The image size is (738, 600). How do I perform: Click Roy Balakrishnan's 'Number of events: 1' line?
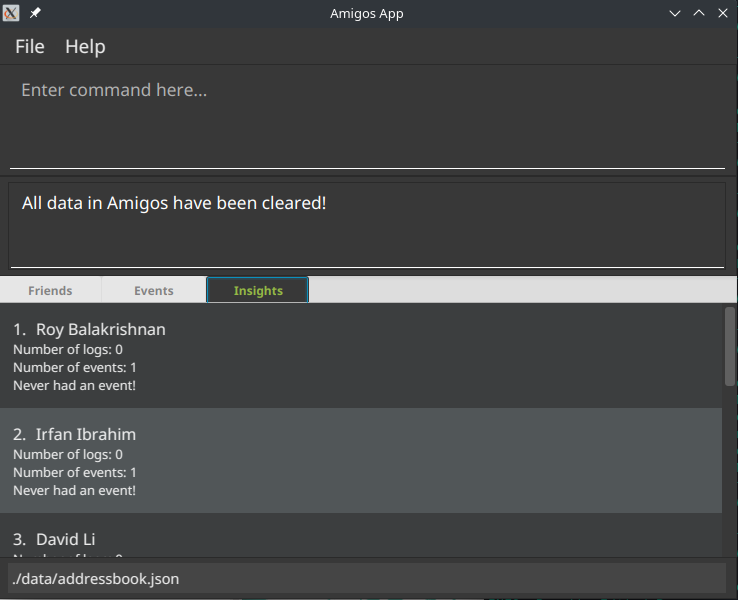pos(74,368)
